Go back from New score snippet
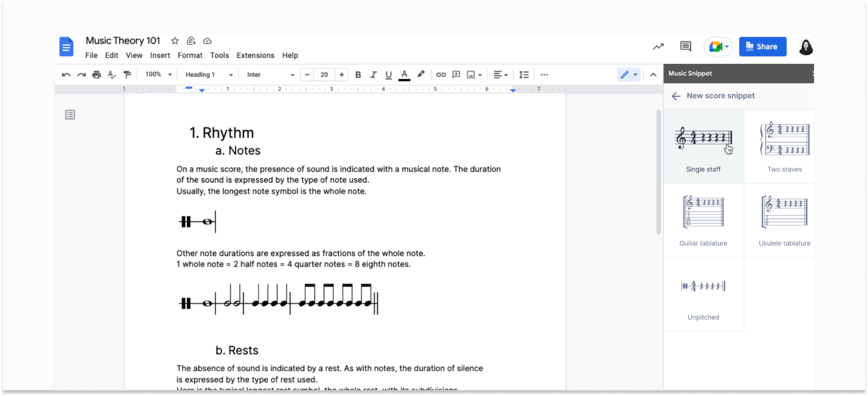 coord(676,96)
